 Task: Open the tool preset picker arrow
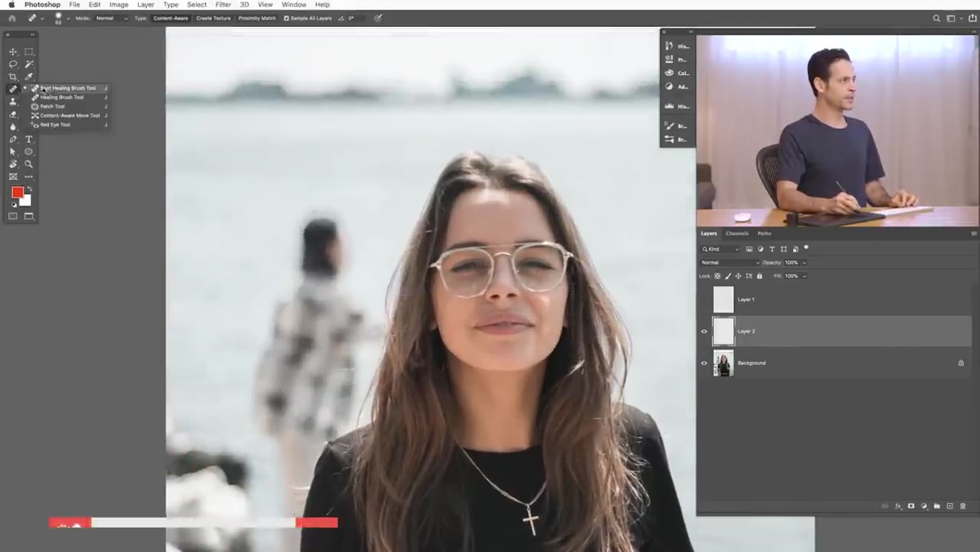click(x=42, y=18)
